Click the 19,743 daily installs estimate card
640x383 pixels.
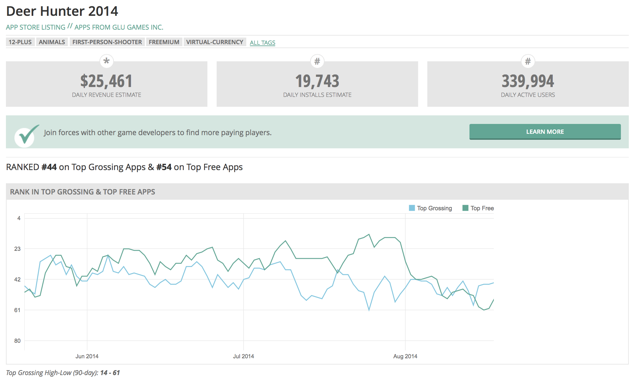tap(317, 84)
